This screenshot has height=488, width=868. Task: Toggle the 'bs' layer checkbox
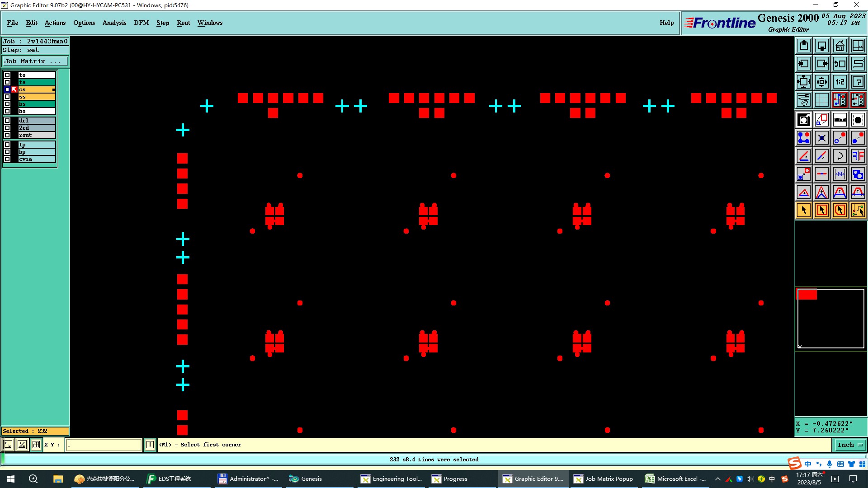point(7,104)
